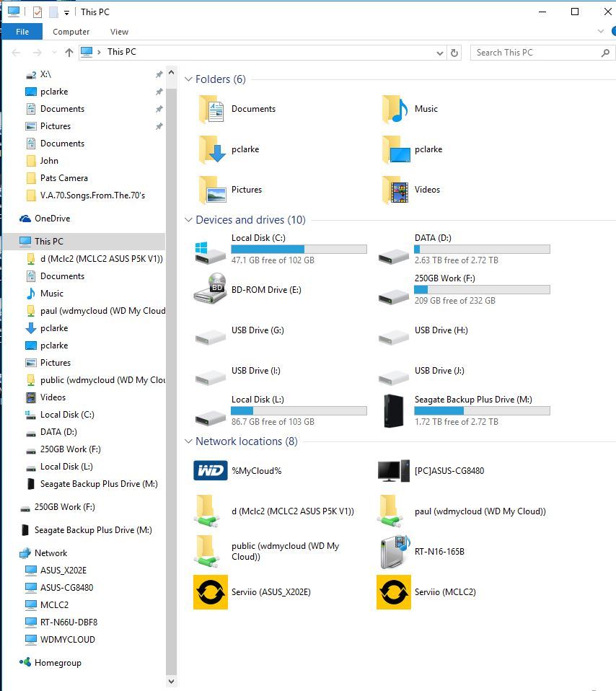Open public (wdmycloud) network share in main pane
Viewport: 616px width, 691px height.
pyautogui.click(x=267, y=551)
